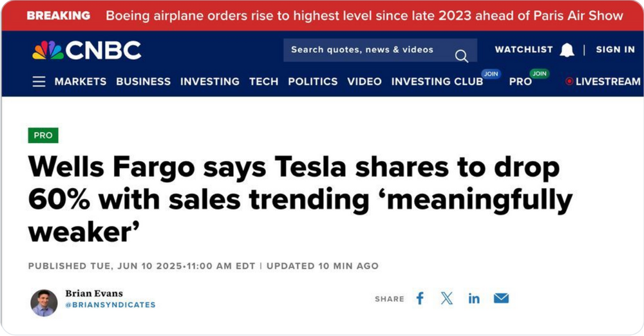Share article on LinkedIn

[x=474, y=298]
